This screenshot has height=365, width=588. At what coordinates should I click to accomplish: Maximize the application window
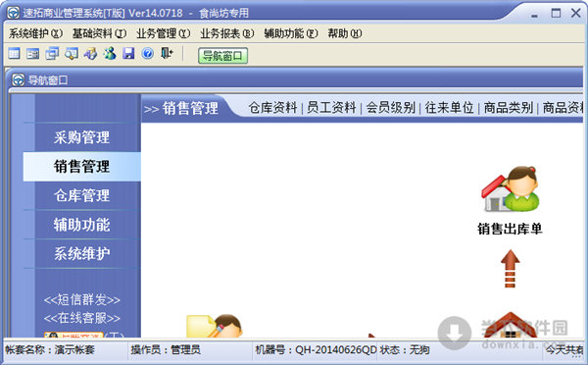556,13
